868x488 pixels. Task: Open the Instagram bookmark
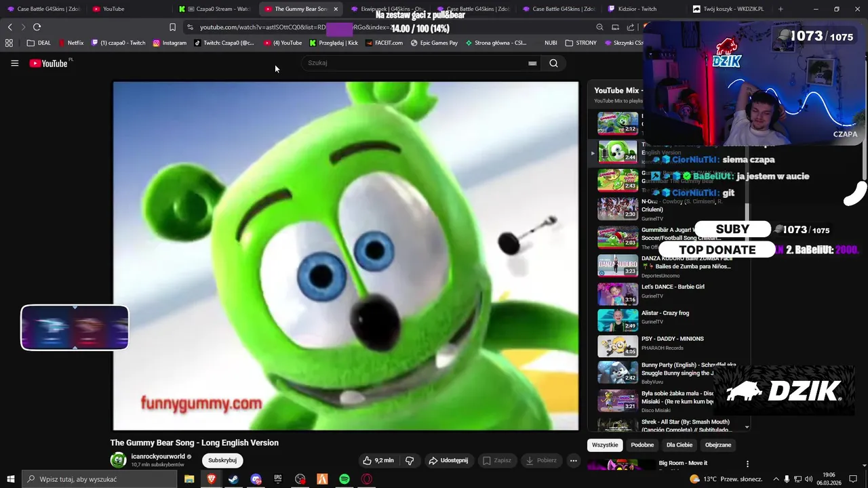coord(170,43)
